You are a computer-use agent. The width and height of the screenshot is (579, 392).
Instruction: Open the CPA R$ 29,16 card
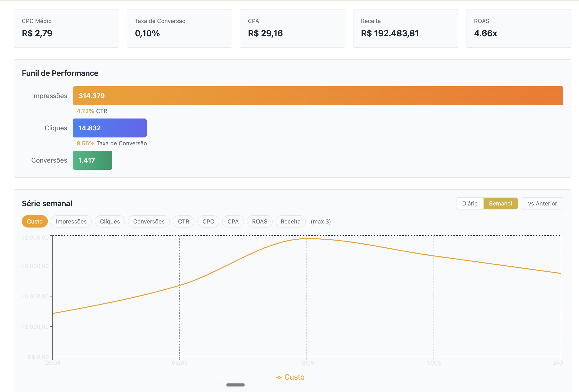click(293, 28)
